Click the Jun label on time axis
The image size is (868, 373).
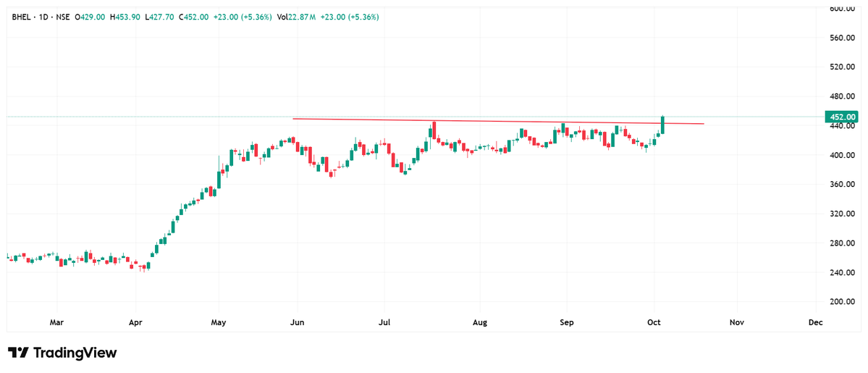[x=298, y=322]
